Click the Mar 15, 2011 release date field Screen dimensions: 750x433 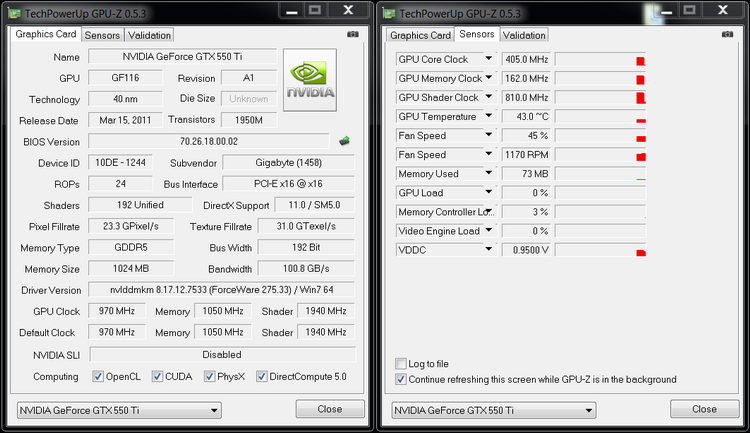point(125,120)
